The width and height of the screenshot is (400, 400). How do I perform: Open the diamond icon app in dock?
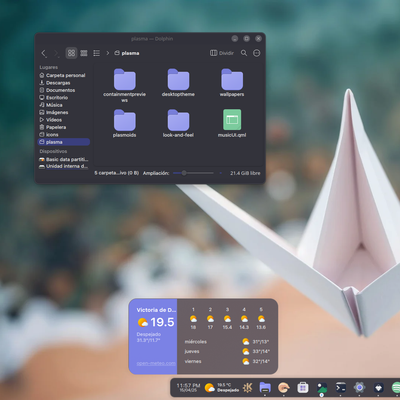378,388
